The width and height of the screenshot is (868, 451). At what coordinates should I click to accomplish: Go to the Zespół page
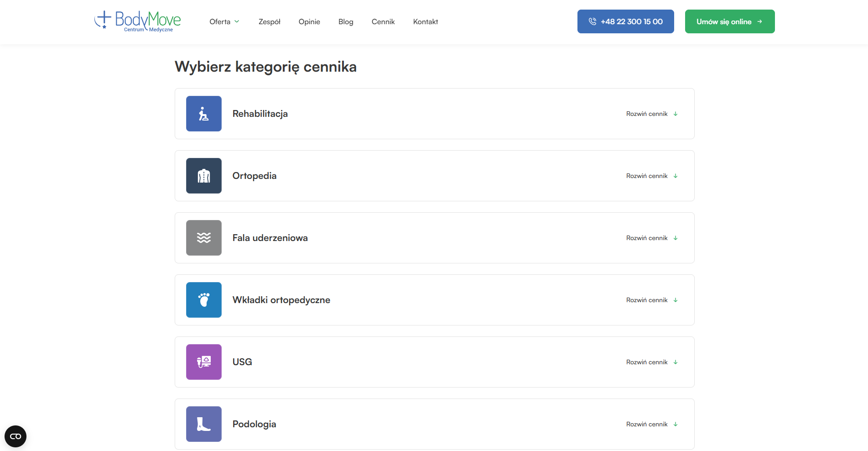click(269, 21)
